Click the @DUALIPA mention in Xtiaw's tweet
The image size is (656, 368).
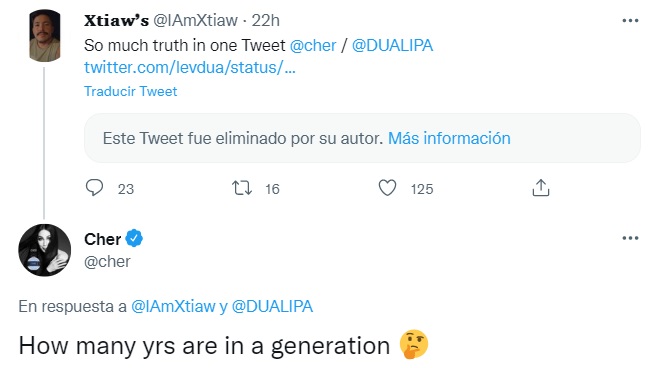click(x=392, y=45)
